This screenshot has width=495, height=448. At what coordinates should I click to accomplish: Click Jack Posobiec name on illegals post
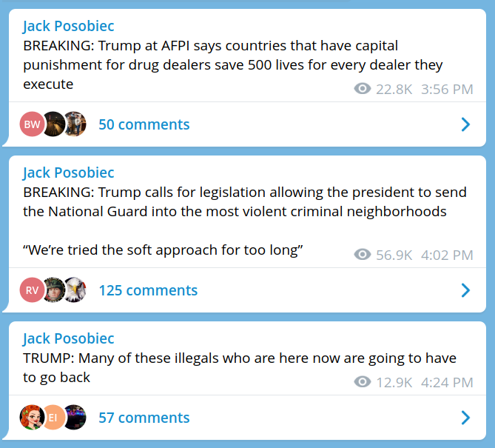(x=68, y=338)
